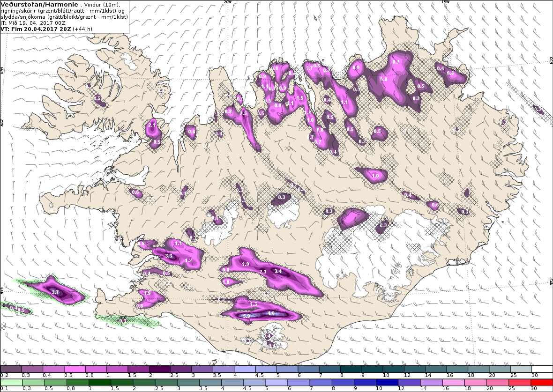Pick the upper snow scale swatch labeled 3.5

point(223,369)
